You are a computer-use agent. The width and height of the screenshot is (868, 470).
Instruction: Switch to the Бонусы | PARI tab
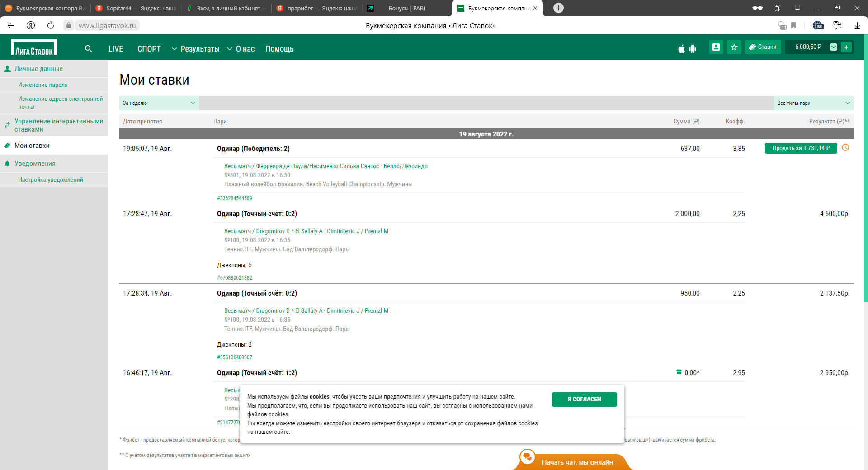tap(407, 8)
